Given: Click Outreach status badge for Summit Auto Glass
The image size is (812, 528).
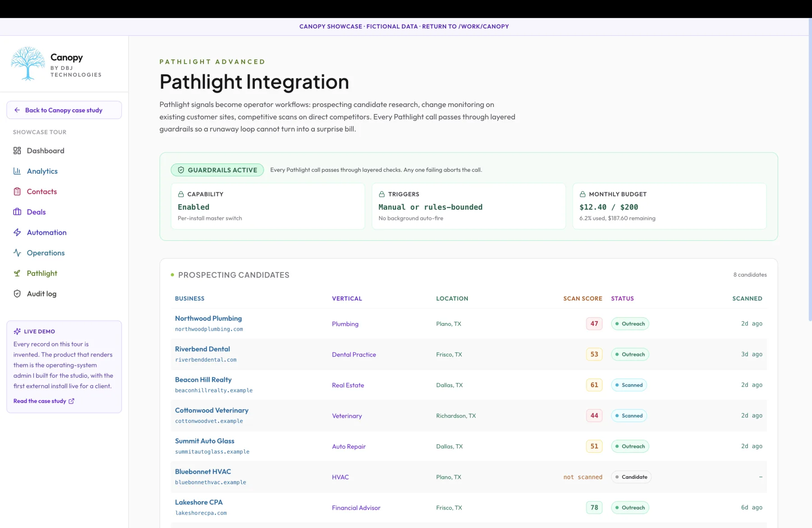Looking at the screenshot, I should pos(630,447).
